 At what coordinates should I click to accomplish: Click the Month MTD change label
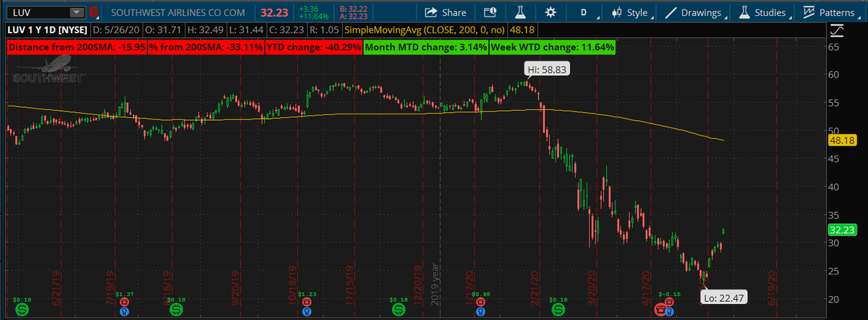pyautogui.click(x=425, y=47)
